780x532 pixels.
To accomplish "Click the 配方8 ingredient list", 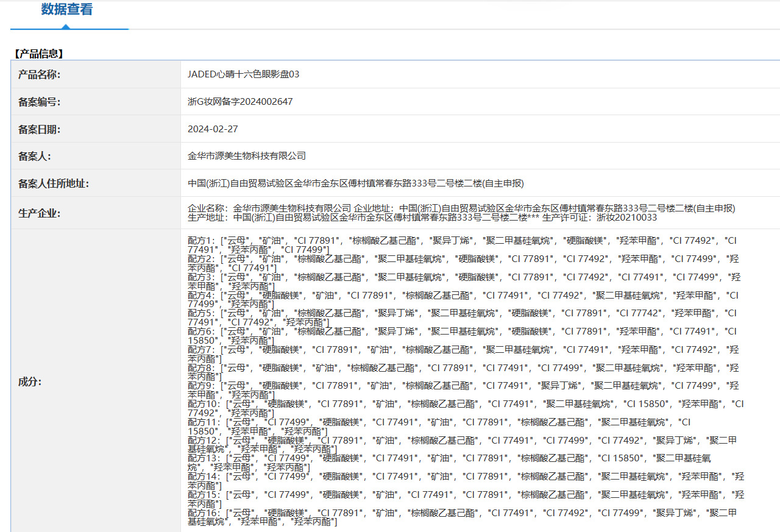I will (464, 372).
